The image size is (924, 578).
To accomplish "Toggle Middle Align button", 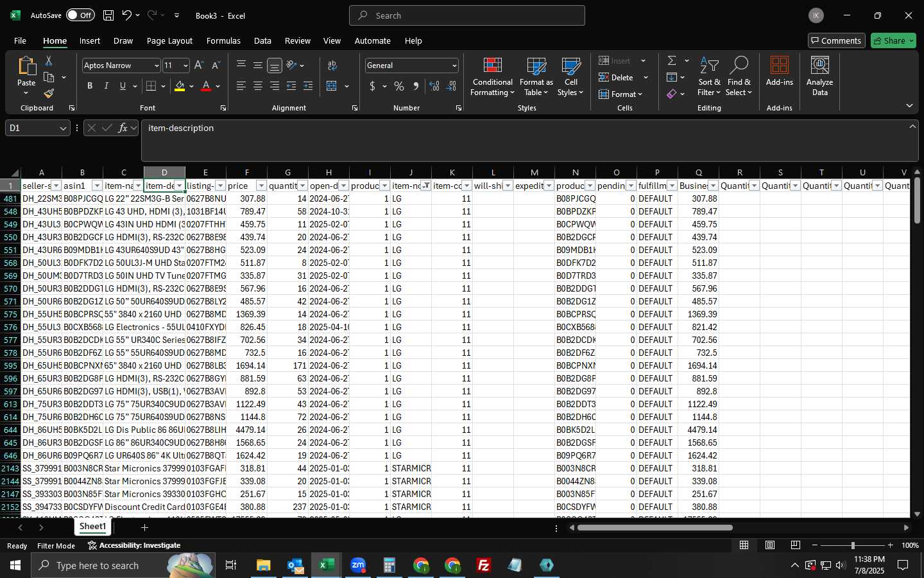I will tap(258, 66).
